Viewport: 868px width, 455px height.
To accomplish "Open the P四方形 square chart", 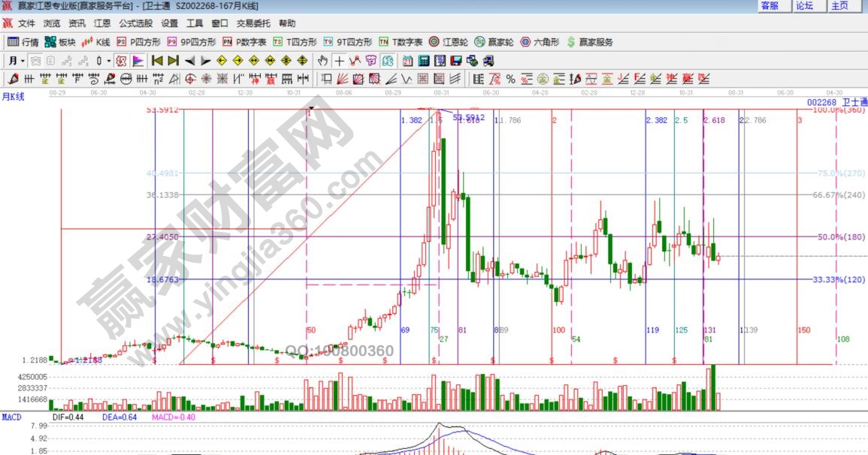I will click(140, 42).
